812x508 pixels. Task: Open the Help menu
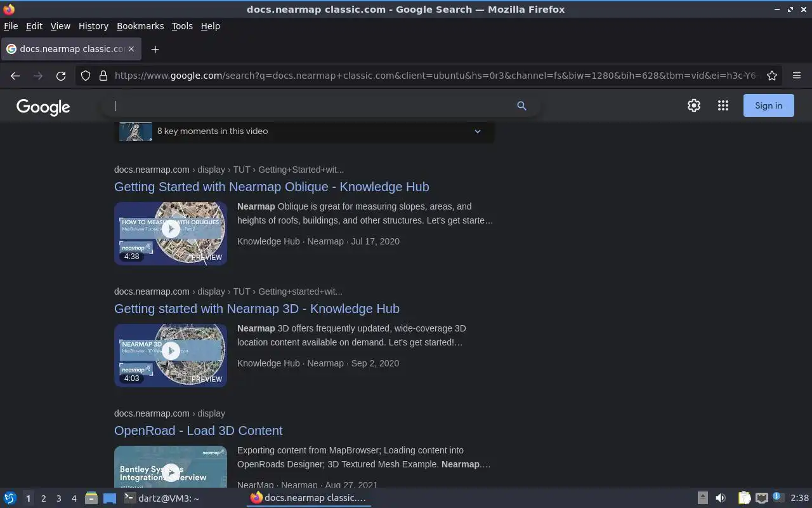(211, 26)
